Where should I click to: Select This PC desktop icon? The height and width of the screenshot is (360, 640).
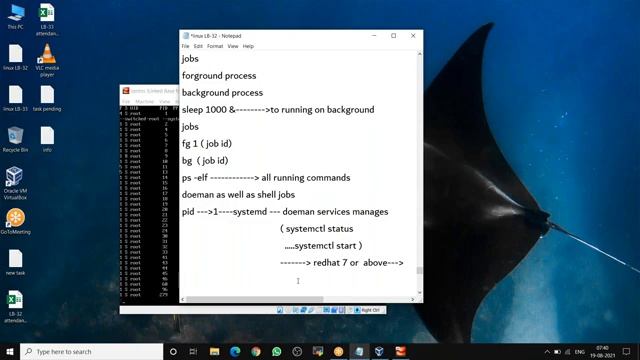tap(16, 16)
